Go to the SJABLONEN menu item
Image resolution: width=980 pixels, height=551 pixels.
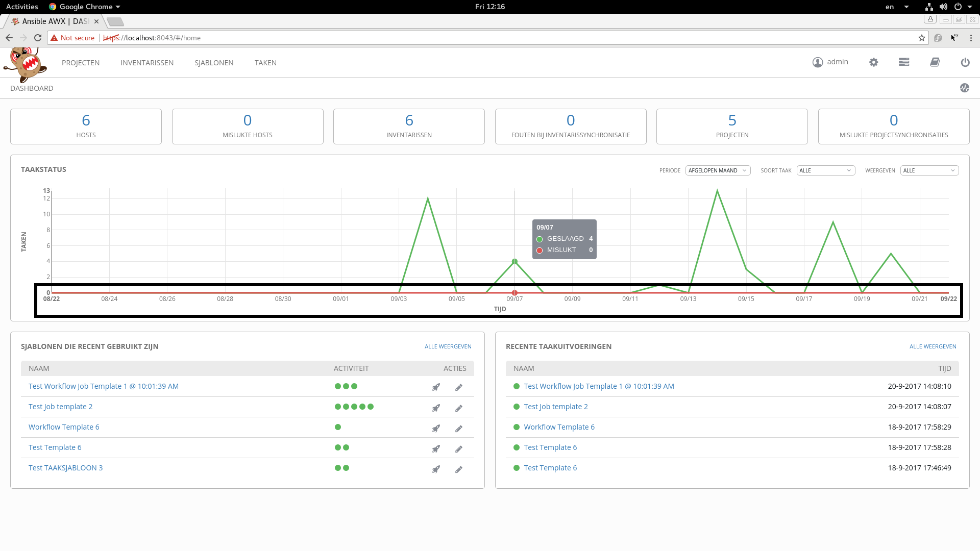(214, 63)
